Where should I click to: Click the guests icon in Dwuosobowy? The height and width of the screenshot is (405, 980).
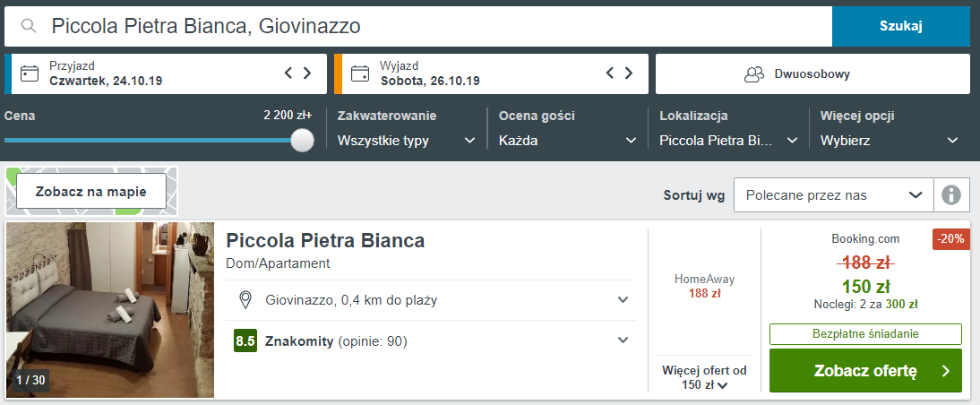754,74
